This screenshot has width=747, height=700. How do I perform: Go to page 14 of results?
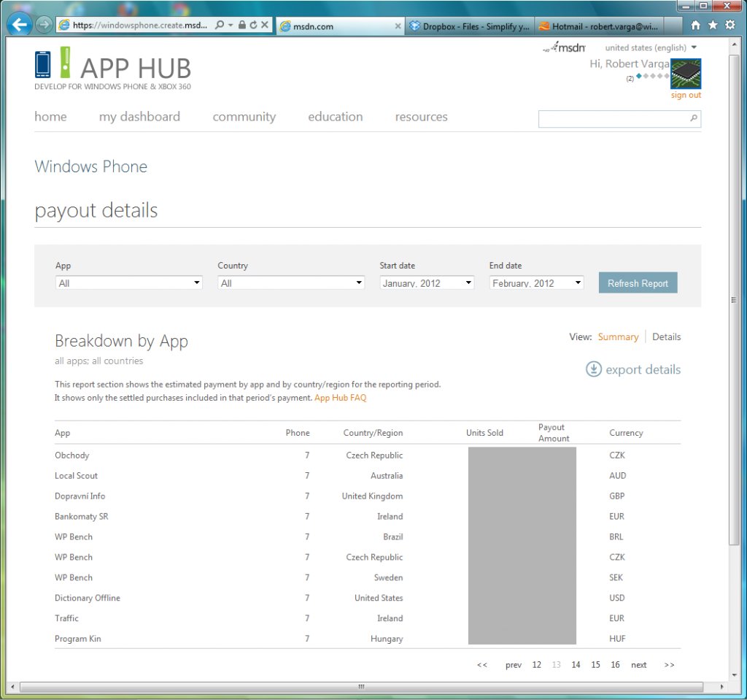pyautogui.click(x=576, y=665)
